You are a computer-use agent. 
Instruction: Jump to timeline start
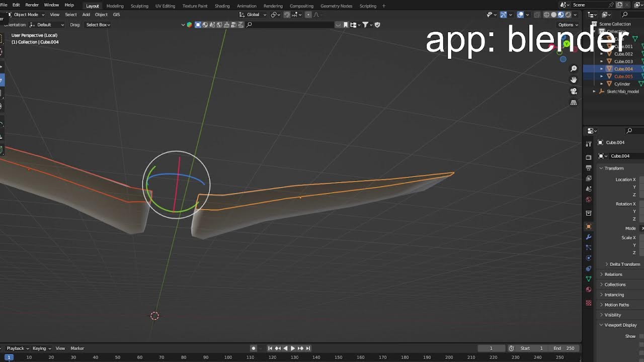(270, 348)
